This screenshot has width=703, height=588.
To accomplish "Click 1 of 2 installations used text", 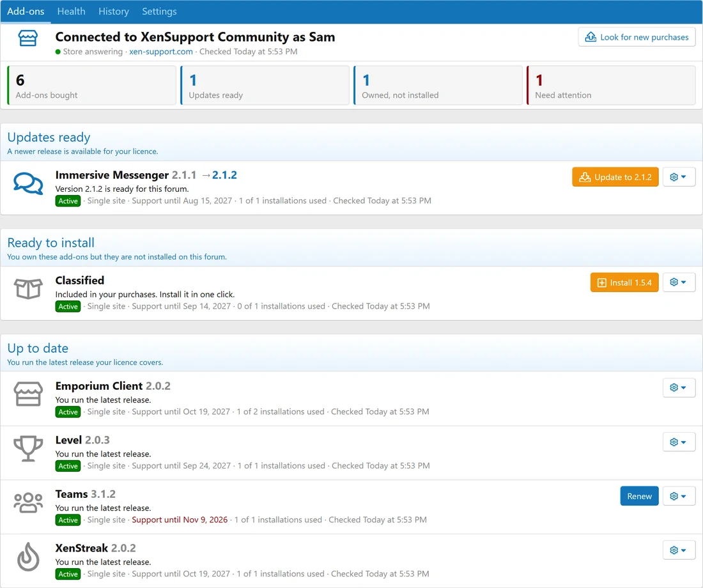I will pyautogui.click(x=281, y=412).
